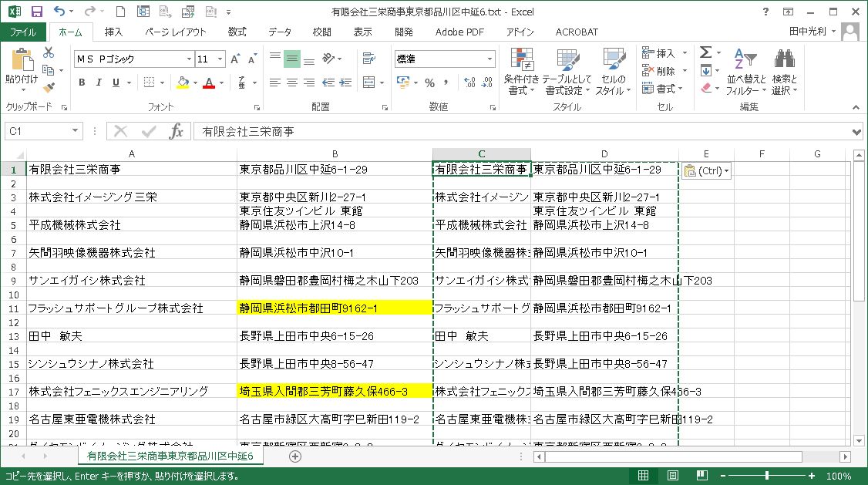Open font color dropdown arrow

point(221,83)
